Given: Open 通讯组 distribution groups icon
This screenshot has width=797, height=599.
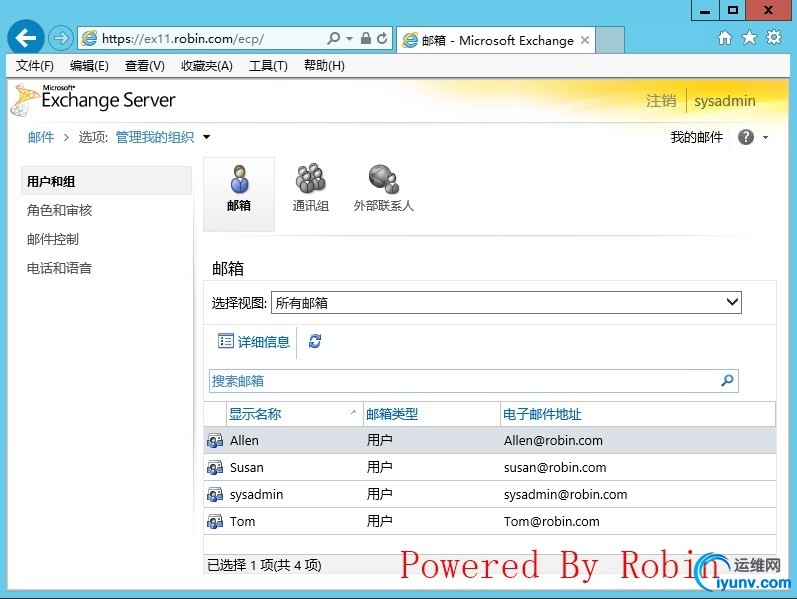Looking at the screenshot, I should coord(310,178).
